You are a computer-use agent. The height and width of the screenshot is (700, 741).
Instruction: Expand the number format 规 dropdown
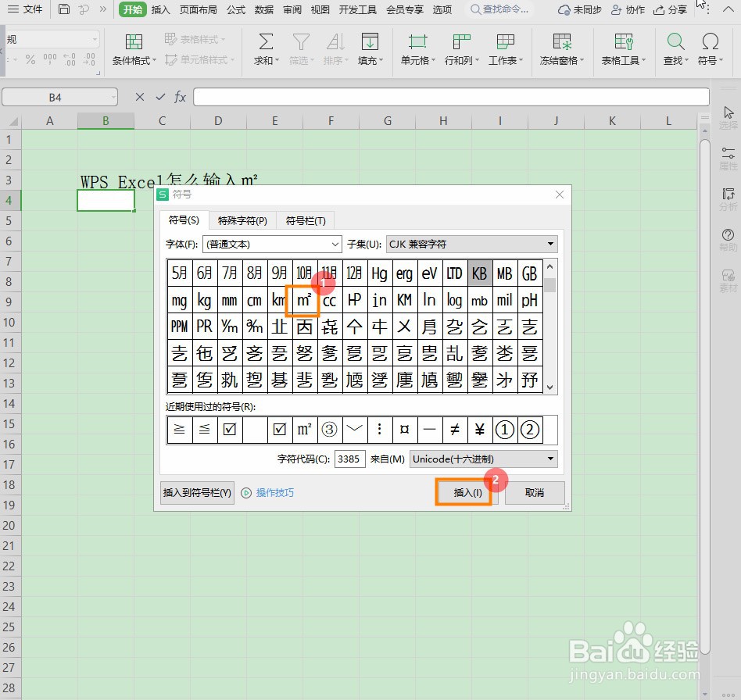coord(95,40)
